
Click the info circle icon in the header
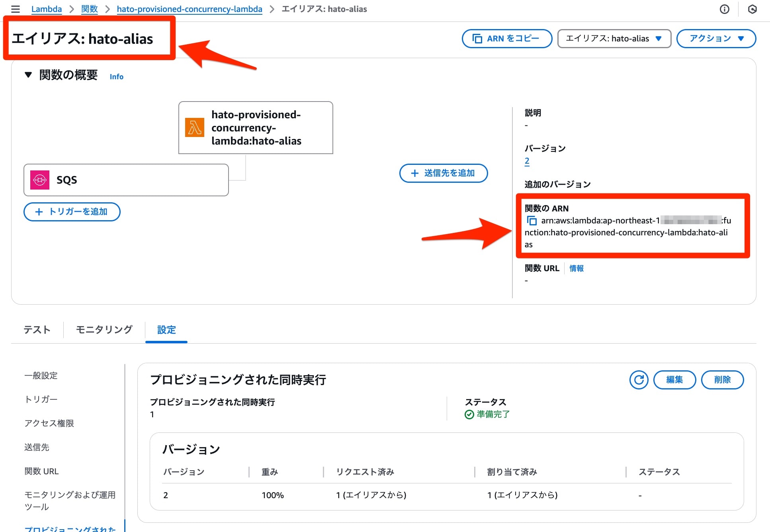coord(725,9)
